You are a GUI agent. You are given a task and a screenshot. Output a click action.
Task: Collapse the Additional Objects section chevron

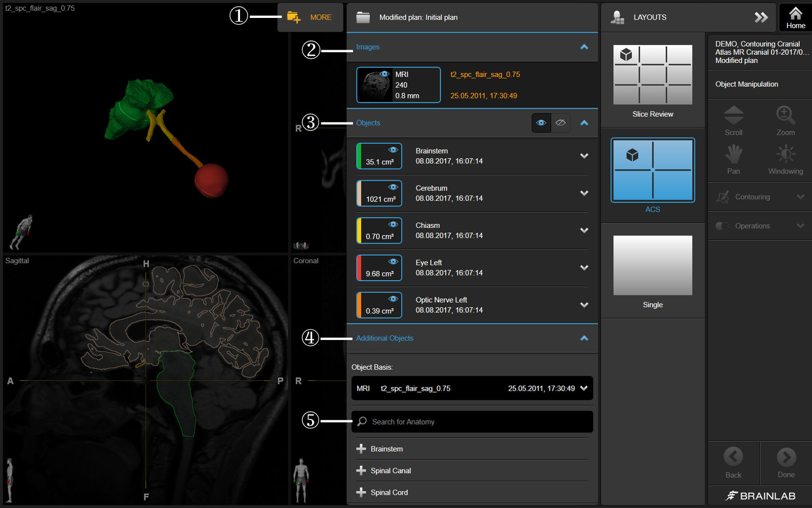pos(584,338)
